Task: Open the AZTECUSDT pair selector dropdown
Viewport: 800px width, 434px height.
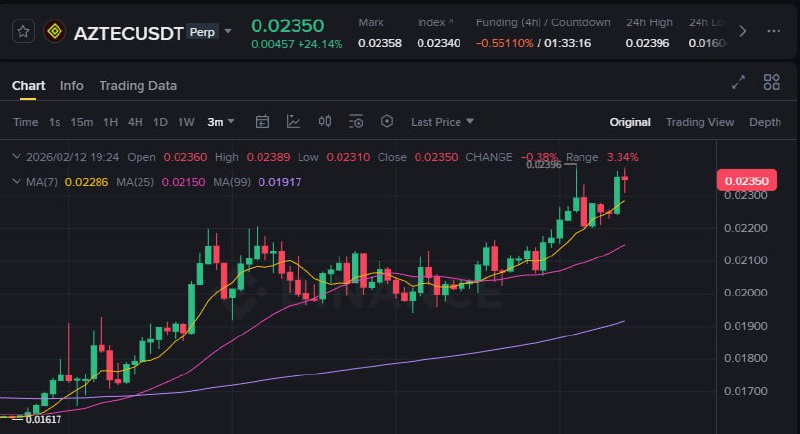Action: coord(228,32)
